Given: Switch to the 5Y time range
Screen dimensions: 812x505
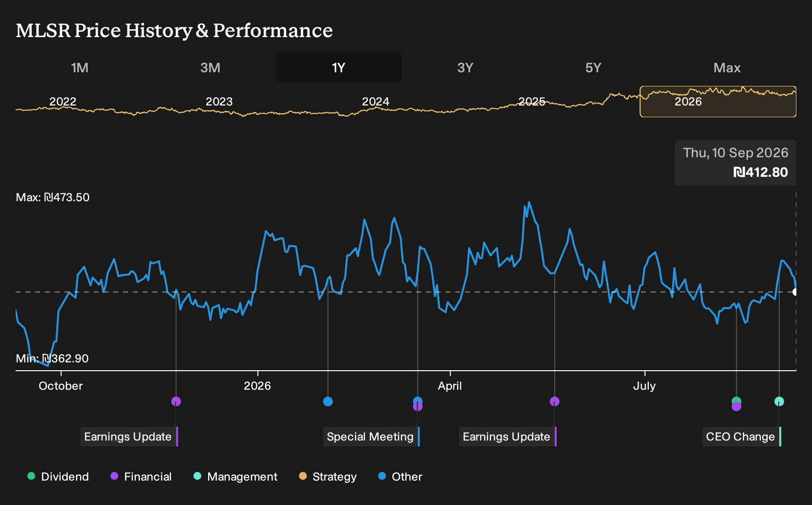Looking at the screenshot, I should (x=593, y=67).
